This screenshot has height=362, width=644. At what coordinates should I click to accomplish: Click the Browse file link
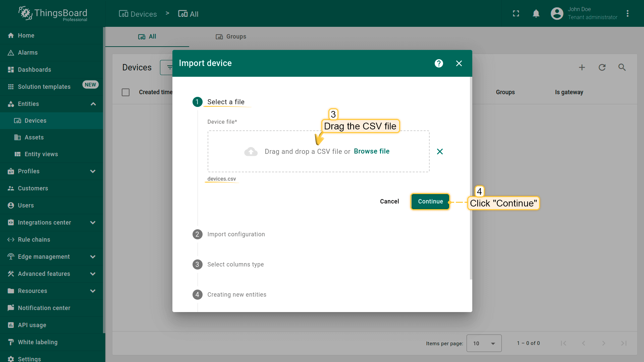coord(371,151)
